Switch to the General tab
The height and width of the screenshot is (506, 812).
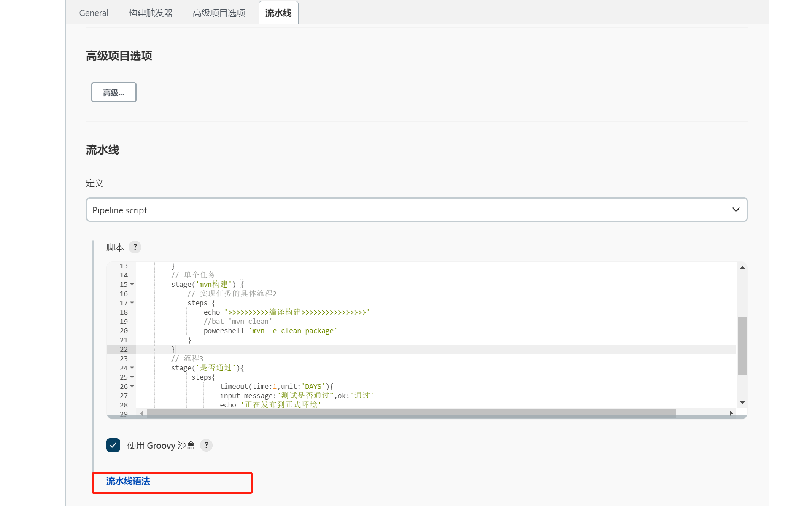[x=94, y=13]
